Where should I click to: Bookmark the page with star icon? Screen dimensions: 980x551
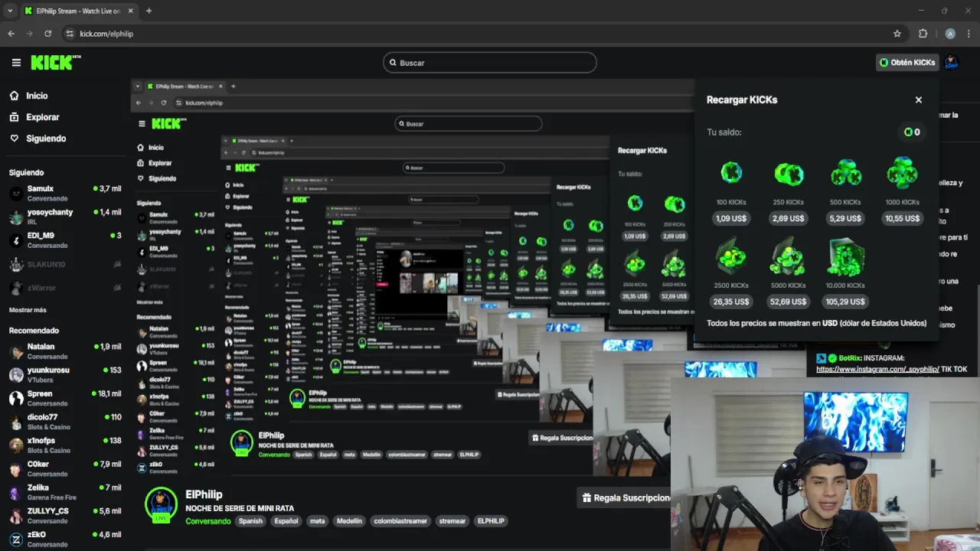pyautogui.click(x=897, y=34)
